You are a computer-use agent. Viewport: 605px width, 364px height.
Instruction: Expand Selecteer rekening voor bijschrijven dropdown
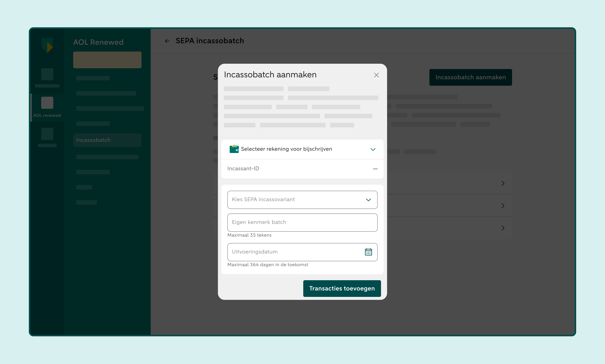(302, 149)
